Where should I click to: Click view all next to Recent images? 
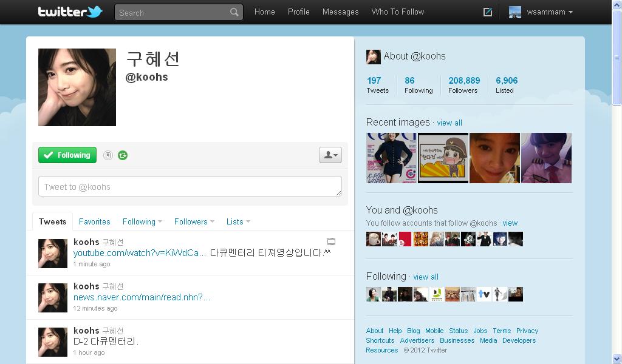[449, 123]
